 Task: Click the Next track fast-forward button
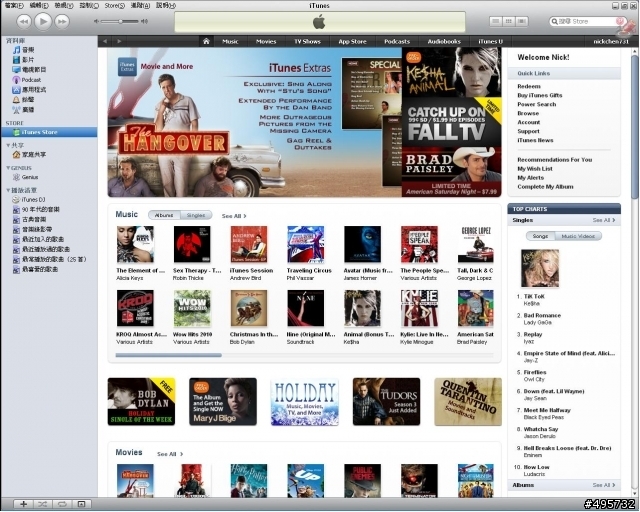[62, 21]
